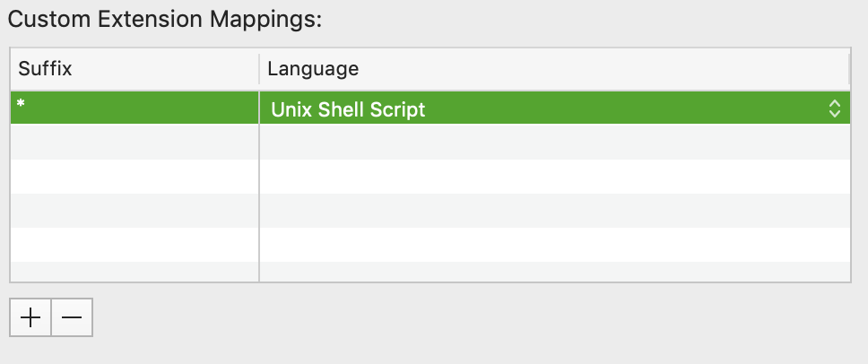Sort by the Suffix column header
The image size is (868, 364).
135,68
